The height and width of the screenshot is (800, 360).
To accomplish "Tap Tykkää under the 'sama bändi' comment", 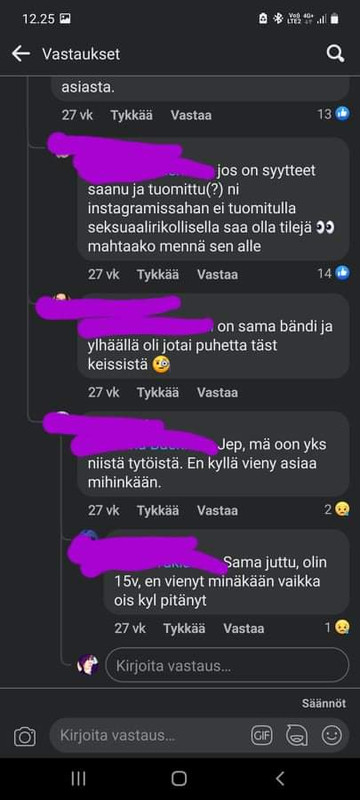I will (158, 392).
